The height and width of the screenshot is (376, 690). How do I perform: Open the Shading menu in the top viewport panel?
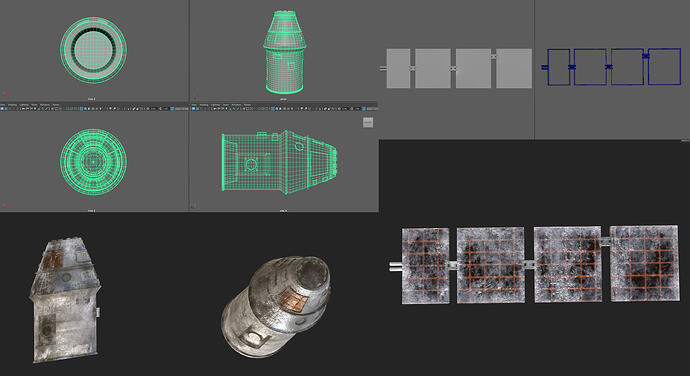coord(12,105)
